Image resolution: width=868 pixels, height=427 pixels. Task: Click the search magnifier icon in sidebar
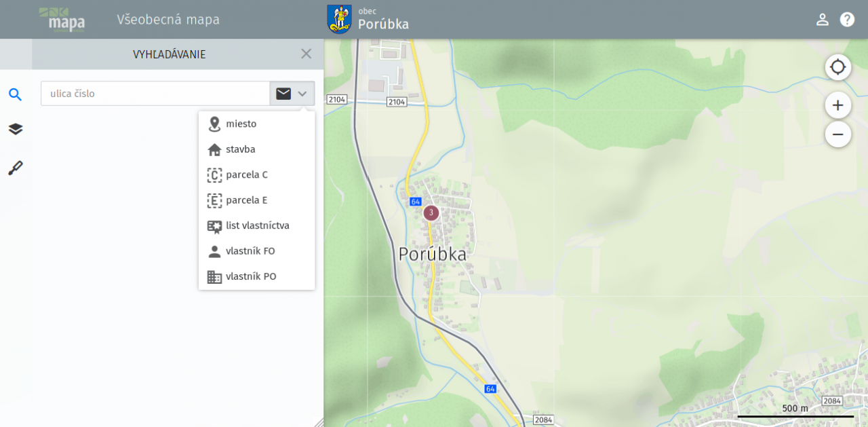15,94
